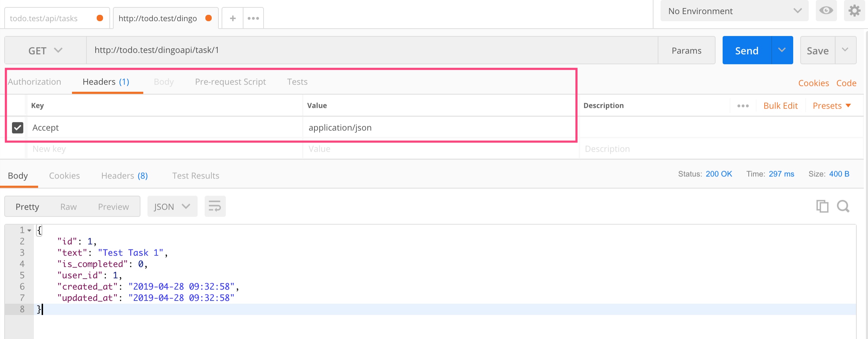Collapse JSON object at line 1
This screenshot has width=868, height=339.
click(29, 230)
